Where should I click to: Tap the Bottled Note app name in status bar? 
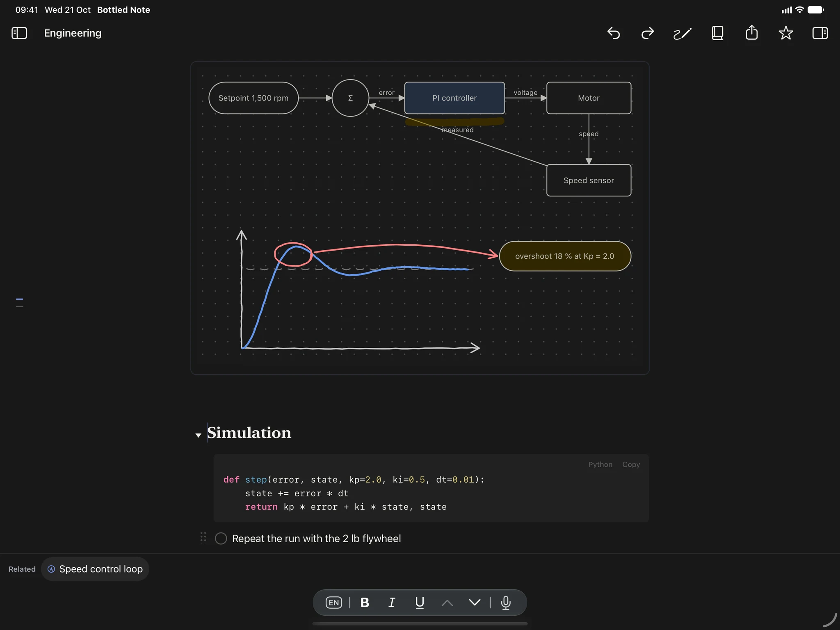(x=123, y=10)
